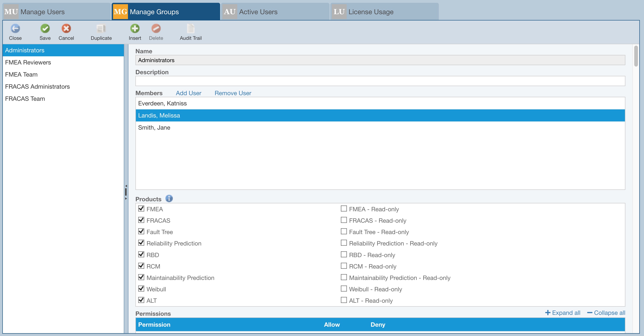This screenshot has height=336, width=644.
Task: Expand all permissions
Action: tap(563, 313)
